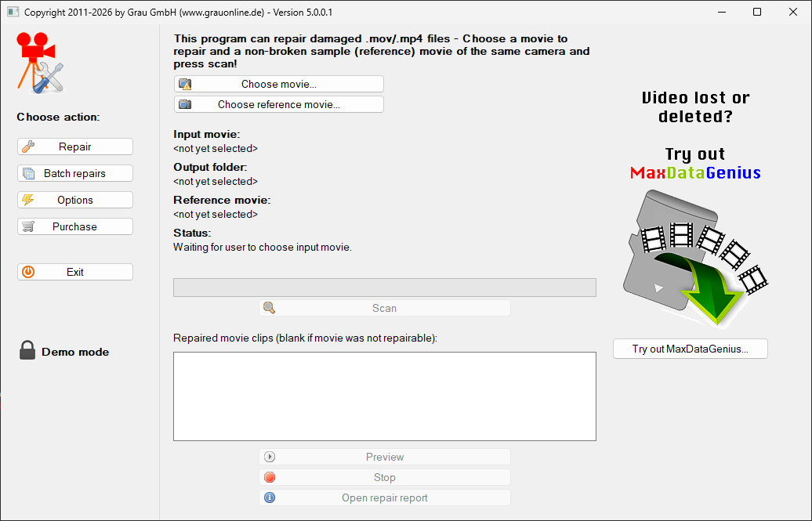812x521 pixels.
Task: Click the scan progress bar
Action: (385, 288)
